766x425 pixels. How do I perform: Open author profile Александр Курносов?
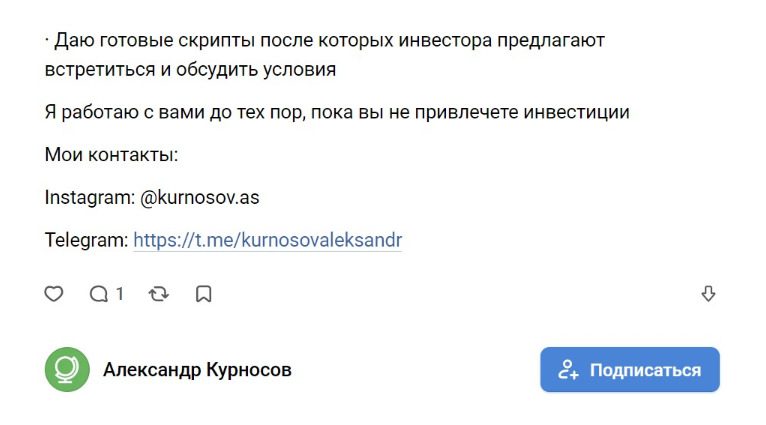[x=197, y=370]
